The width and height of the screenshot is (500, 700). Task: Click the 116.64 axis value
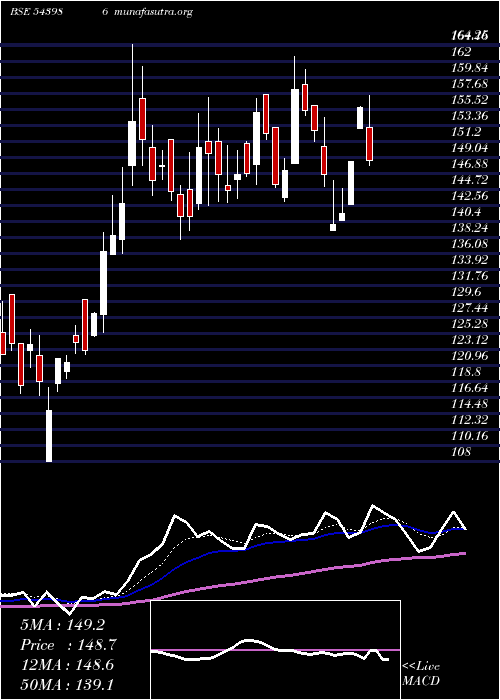pyautogui.click(x=469, y=388)
